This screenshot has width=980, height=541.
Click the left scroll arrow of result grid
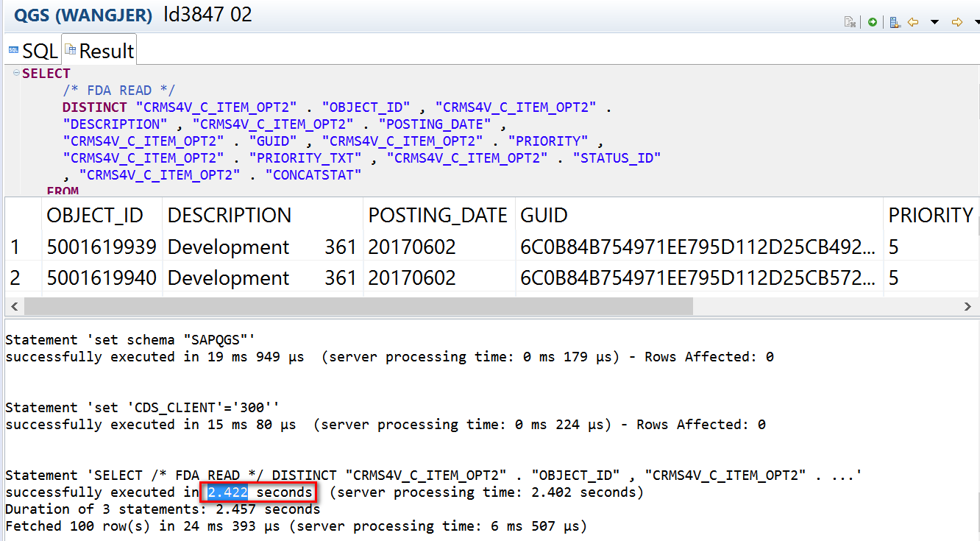[13, 305]
